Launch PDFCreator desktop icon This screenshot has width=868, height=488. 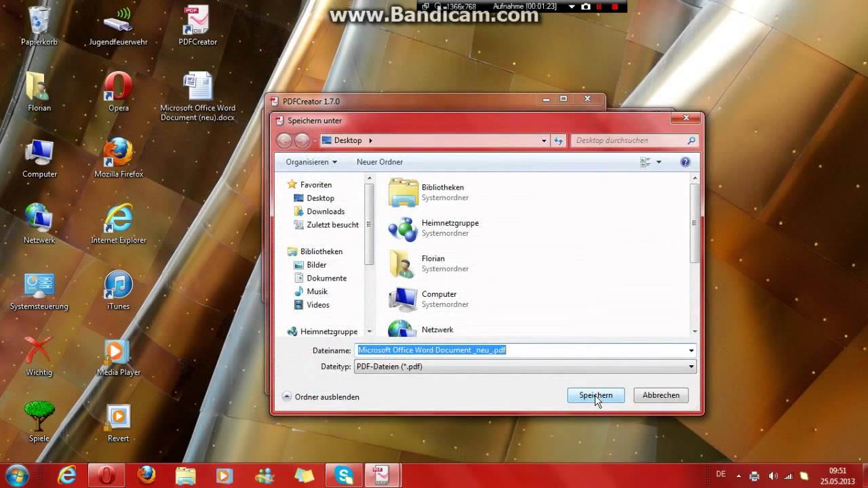(x=198, y=26)
